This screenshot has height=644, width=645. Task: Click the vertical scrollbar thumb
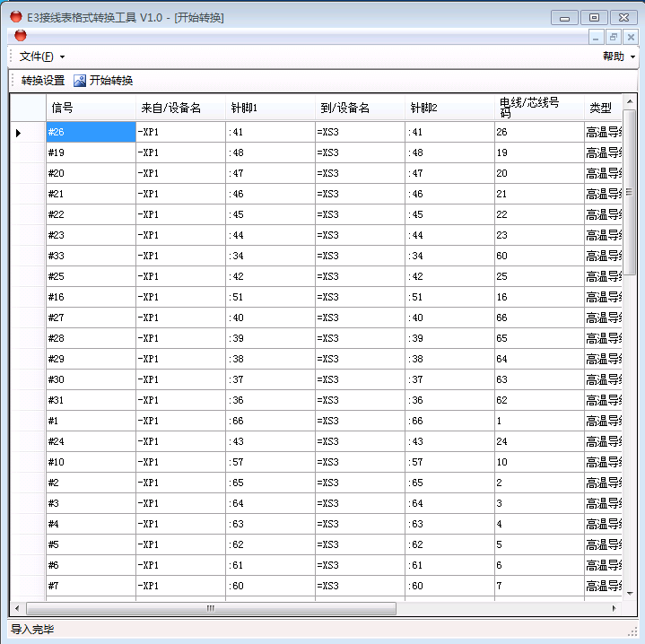[630, 193]
